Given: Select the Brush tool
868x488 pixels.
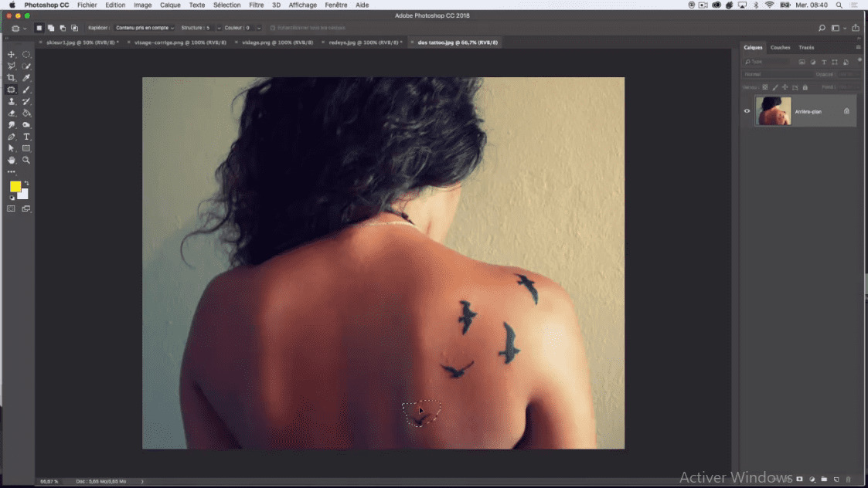Looking at the screenshot, I should point(26,90).
